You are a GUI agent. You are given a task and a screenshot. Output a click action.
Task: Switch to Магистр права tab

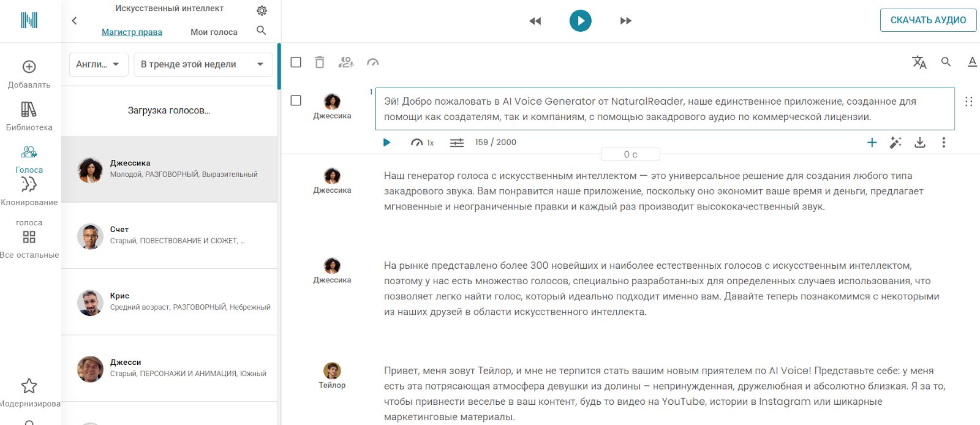coord(132,32)
